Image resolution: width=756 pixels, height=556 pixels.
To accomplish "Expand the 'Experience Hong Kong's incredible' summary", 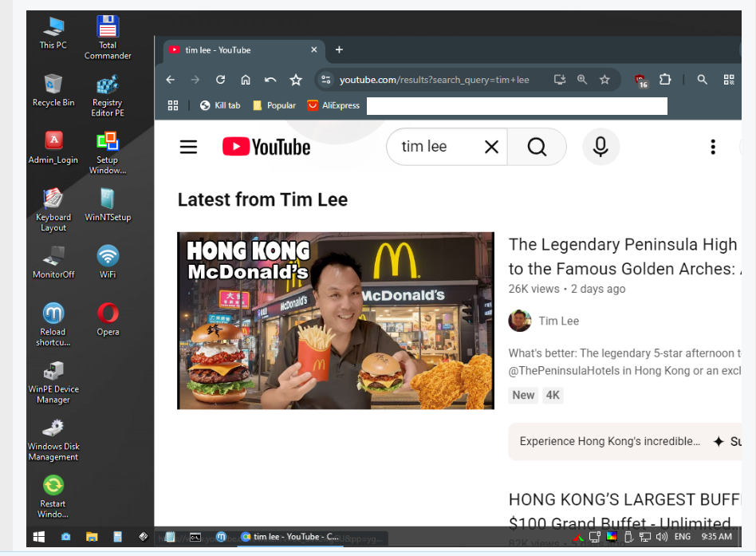I will click(625, 441).
